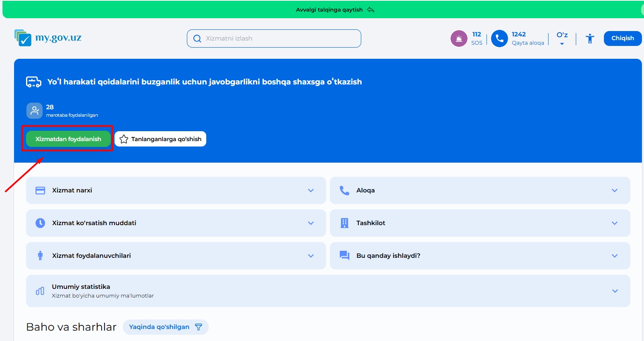
Task: Expand Xizmat foydalanuvchilari section
Action: coord(311,256)
